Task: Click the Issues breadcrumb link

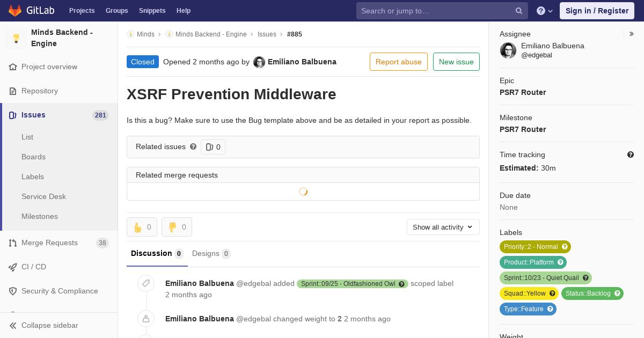Action: [x=267, y=34]
